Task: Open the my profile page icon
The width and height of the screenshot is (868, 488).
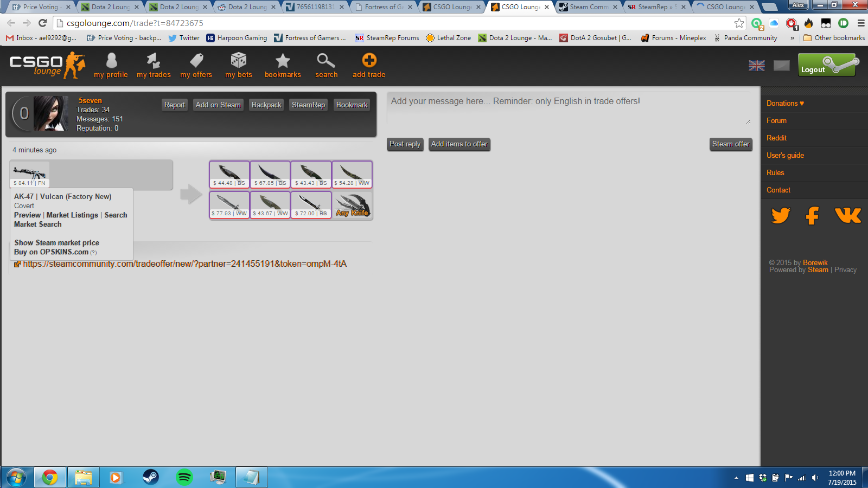Action: tap(111, 61)
